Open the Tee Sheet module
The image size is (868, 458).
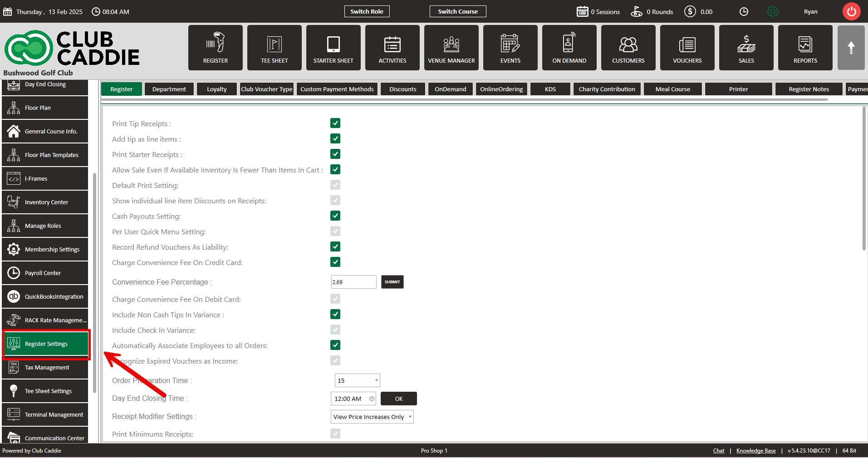click(x=275, y=48)
